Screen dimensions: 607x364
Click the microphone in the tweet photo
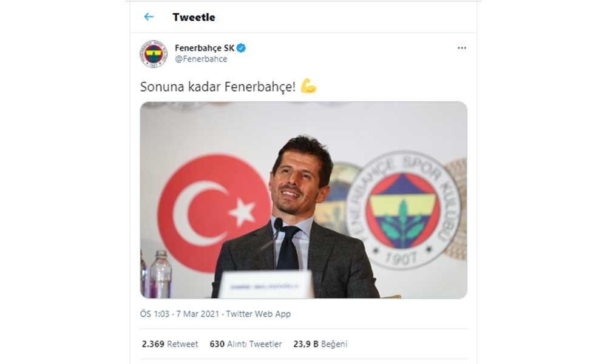tap(278, 226)
